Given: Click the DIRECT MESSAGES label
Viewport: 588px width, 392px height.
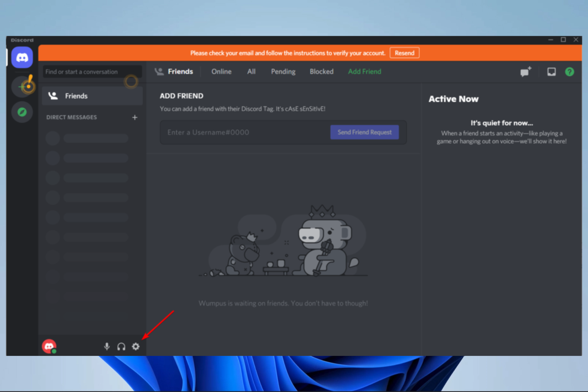Looking at the screenshot, I should pos(72,117).
